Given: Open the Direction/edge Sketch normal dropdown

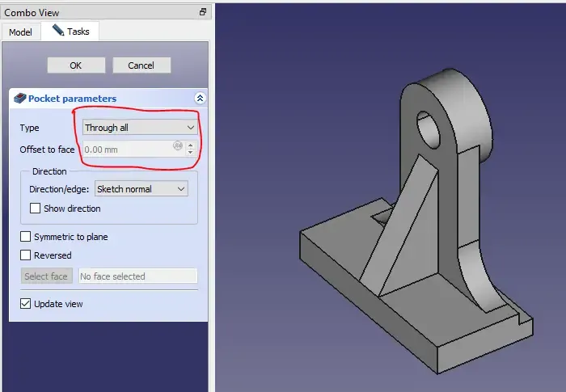Looking at the screenshot, I should (141, 189).
